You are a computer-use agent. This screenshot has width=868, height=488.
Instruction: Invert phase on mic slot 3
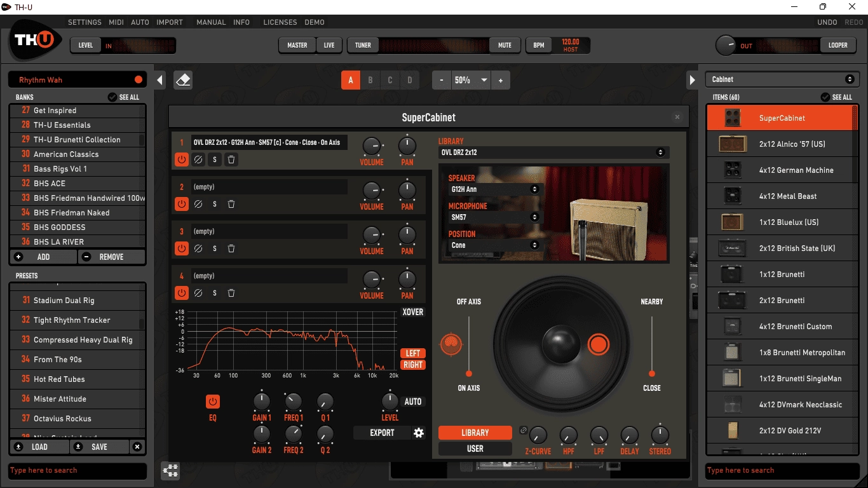[x=198, y=248]
